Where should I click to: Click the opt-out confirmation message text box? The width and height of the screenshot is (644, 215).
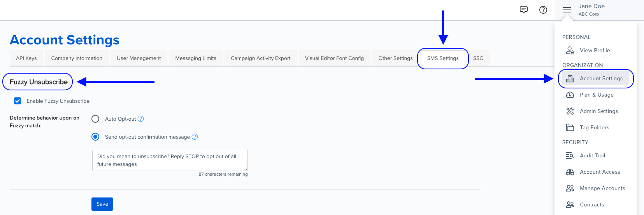(170, 160)
